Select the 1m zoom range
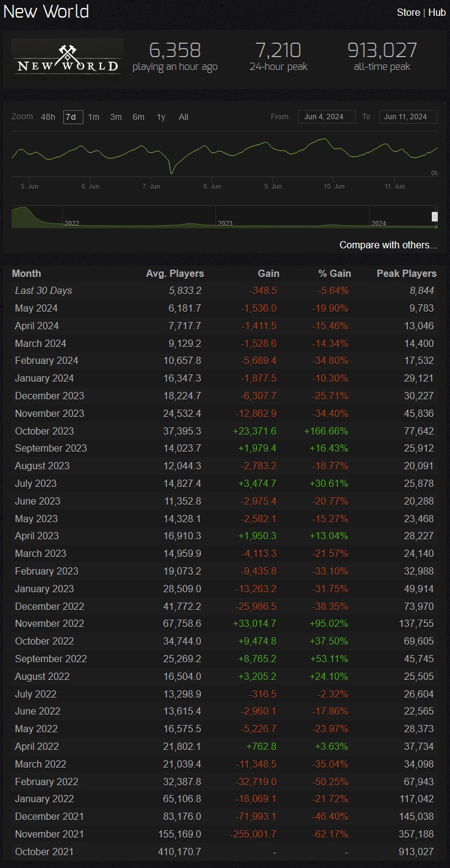This screenshot has height=868, width=450. point(93,117)
